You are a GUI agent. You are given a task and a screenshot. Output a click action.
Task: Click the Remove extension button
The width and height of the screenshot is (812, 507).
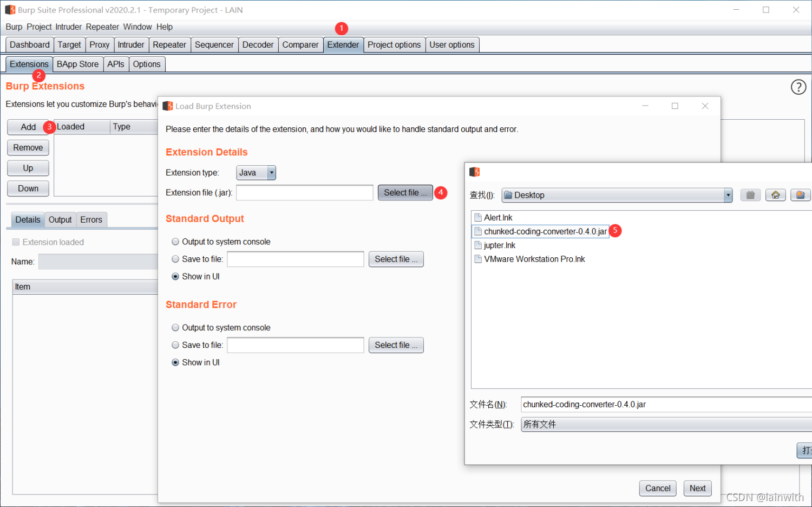tap(28, 148)
